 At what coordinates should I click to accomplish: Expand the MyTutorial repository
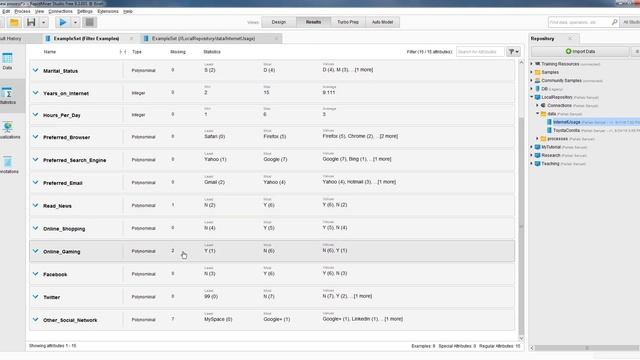[x=532, y=147]
